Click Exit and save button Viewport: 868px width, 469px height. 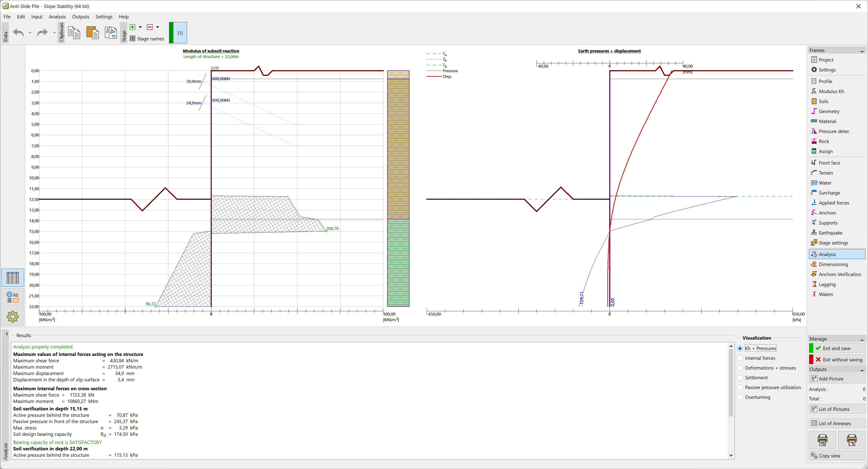(x=837, y=348)
